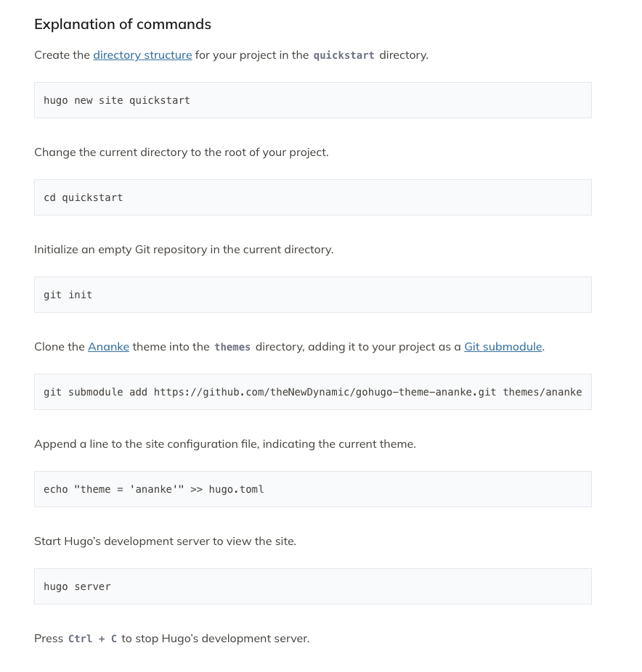642x672 pixels.
Task: Click the "git submodule add" command block
Action: click(312, 392)
